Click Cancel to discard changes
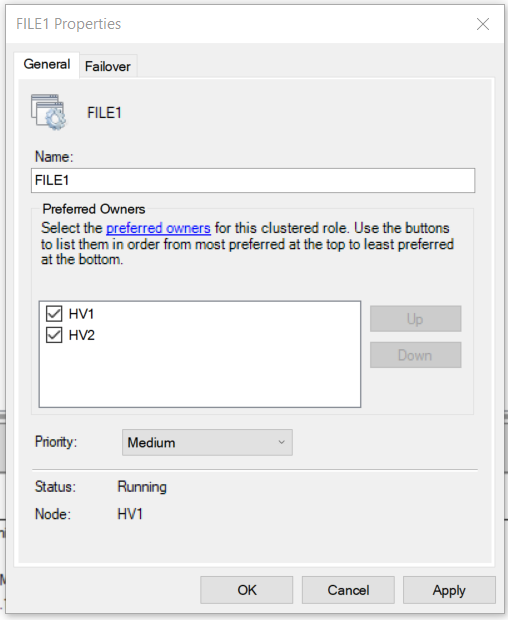Screen dimensions: 508x620 (348, 590)
